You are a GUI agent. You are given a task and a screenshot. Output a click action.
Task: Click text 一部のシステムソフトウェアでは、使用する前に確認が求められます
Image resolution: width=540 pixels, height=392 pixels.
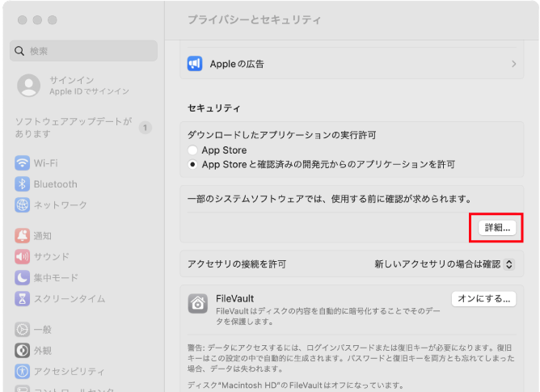tap(330, 199)
